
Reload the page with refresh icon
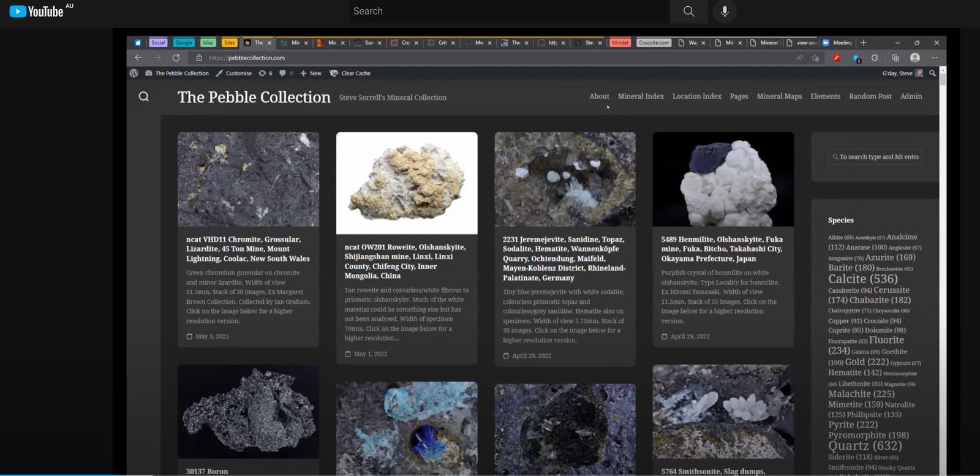[x=176, y=58]
